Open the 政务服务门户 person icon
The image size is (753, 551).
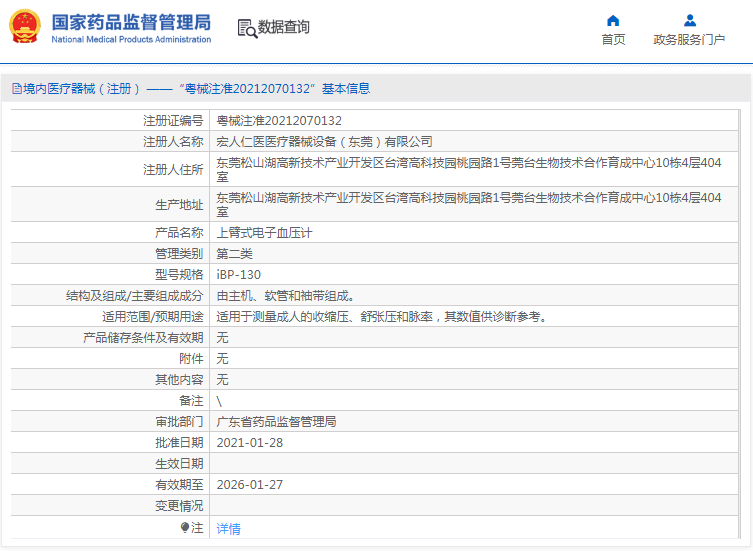click(690, 20)
